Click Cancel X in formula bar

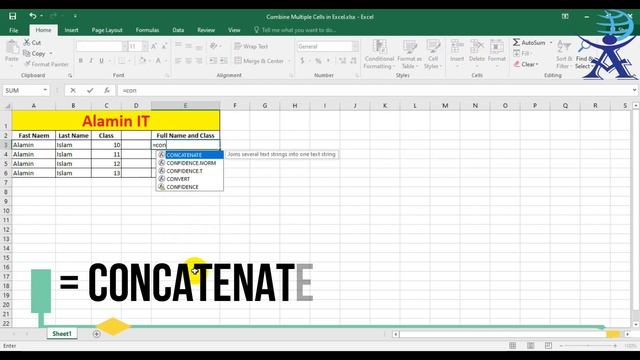[x=73, y=90]
